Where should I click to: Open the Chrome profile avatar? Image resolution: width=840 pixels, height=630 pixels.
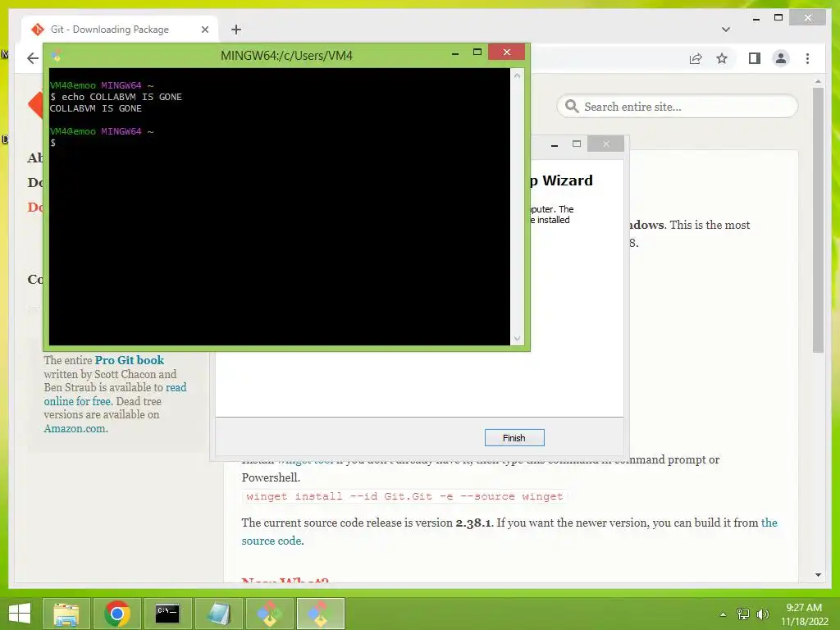[x=781, y=58]
